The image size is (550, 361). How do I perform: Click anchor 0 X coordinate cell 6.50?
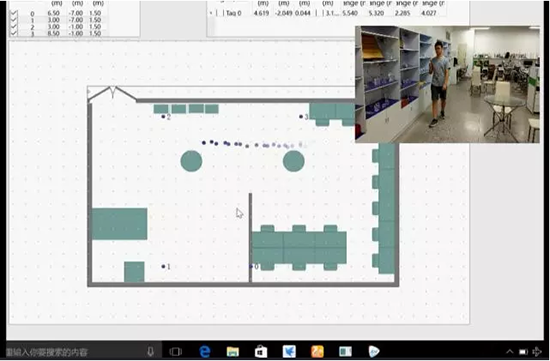53,13
